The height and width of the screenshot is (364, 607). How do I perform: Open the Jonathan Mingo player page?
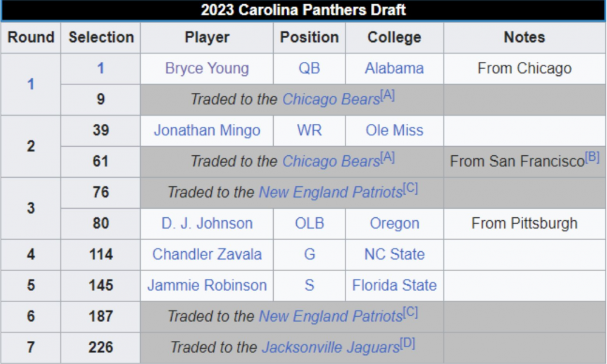207,130
